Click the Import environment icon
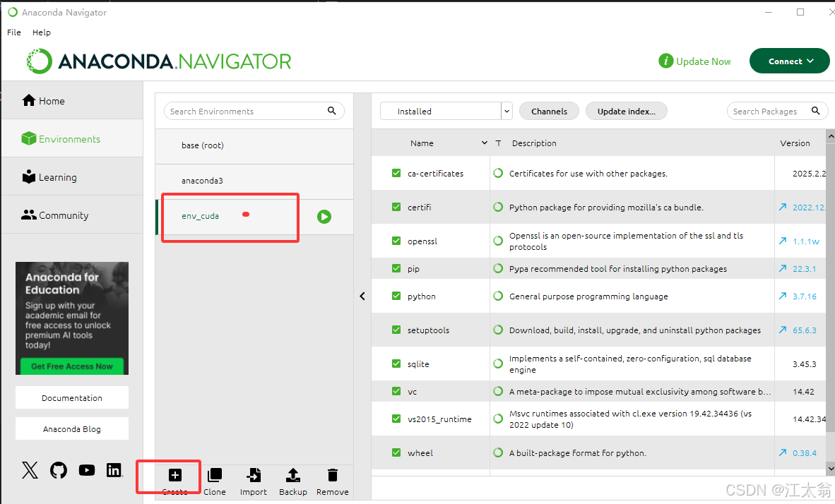This screenshot has height=504, width=835. click(254, 475)
